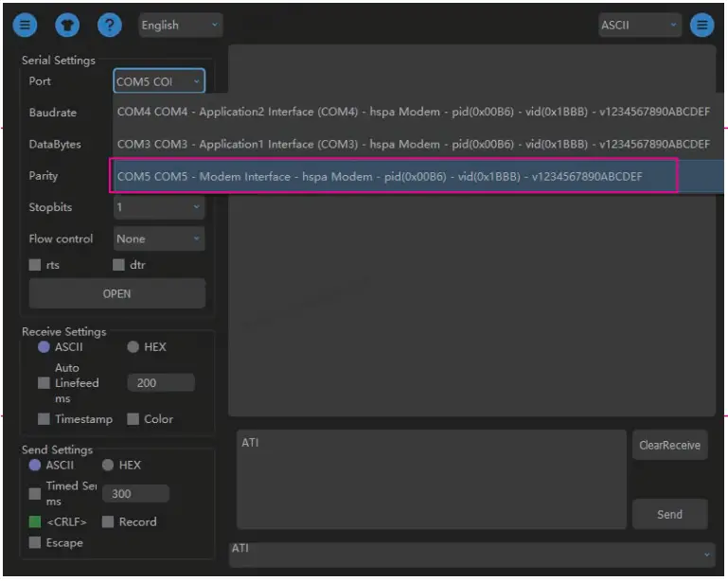The width and height of the screenshot is (728, 581).
Task: Enable the dtr checkbox
Action: pos(118,265)
